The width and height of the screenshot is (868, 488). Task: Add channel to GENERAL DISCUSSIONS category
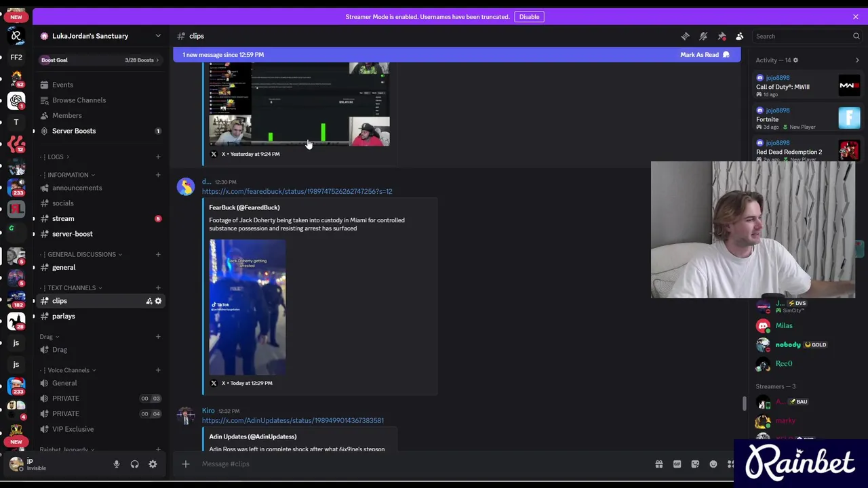(x=158, y=254)
